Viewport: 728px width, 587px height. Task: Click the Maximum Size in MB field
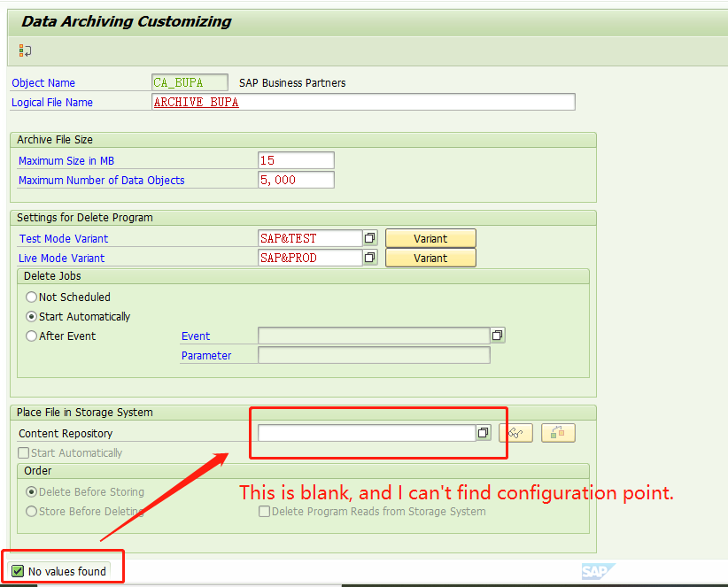pos(296,160)
